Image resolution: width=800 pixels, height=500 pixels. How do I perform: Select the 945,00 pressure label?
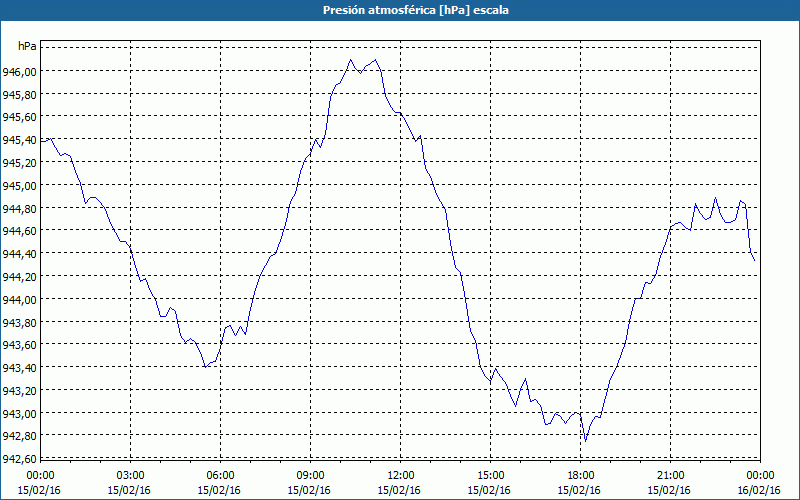(19, 186)
